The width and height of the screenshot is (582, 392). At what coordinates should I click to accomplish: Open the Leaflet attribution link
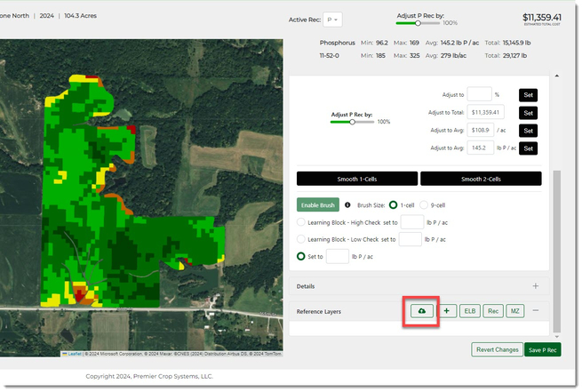tap(76, 354)
